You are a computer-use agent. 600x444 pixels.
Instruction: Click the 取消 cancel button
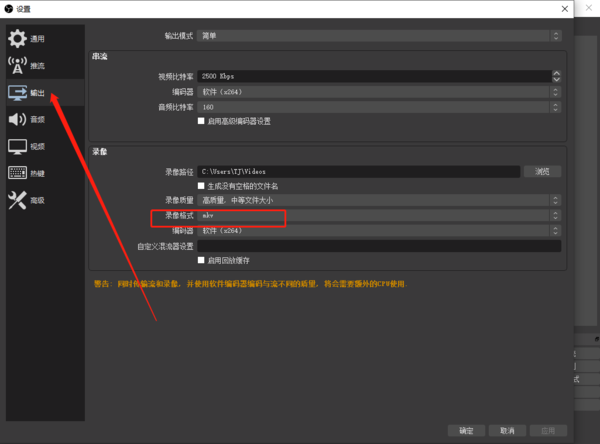(x=508, y=431)
